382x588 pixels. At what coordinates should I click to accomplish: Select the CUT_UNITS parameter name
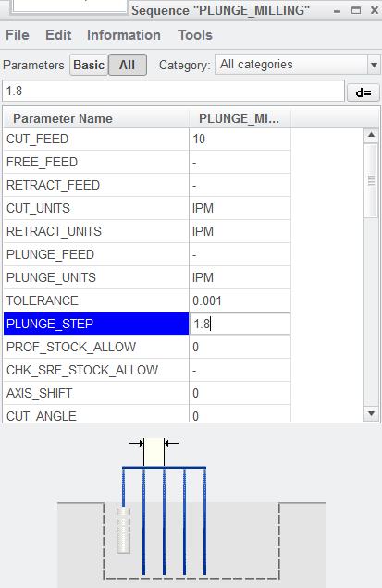96,209
